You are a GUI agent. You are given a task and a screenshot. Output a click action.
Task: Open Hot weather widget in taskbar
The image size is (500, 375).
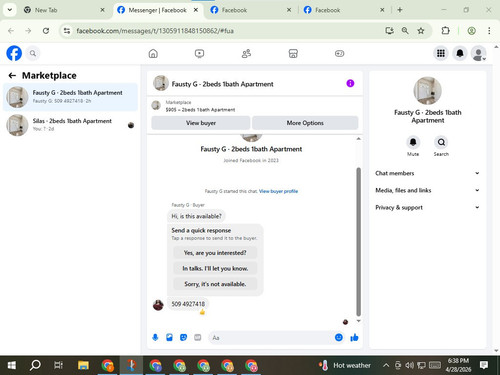345,365
